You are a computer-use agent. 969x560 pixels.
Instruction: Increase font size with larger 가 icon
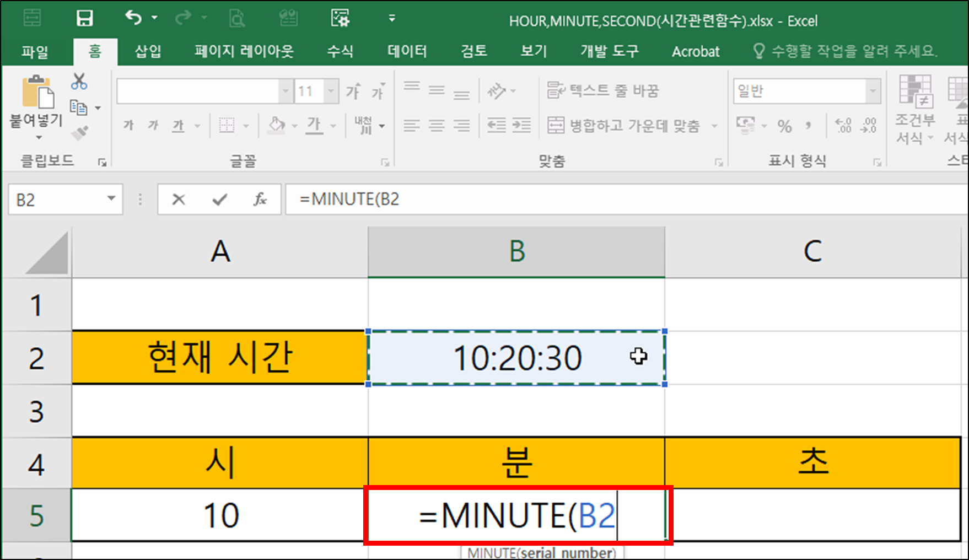click(353, 91)
